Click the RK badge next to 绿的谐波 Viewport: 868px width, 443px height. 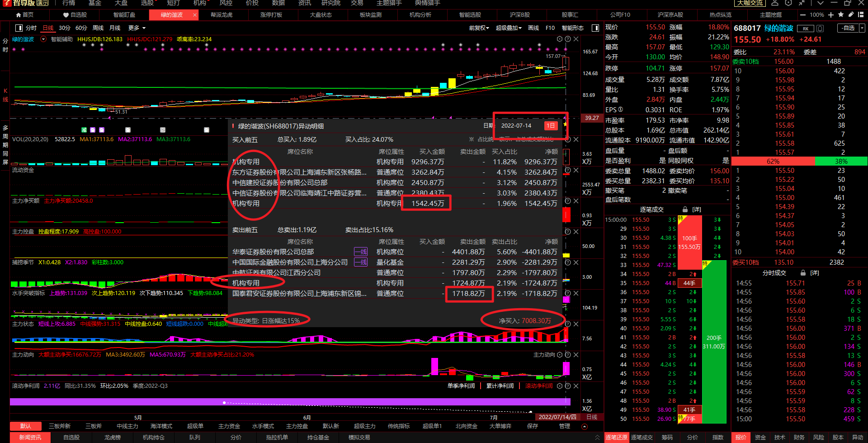[806, 29]
